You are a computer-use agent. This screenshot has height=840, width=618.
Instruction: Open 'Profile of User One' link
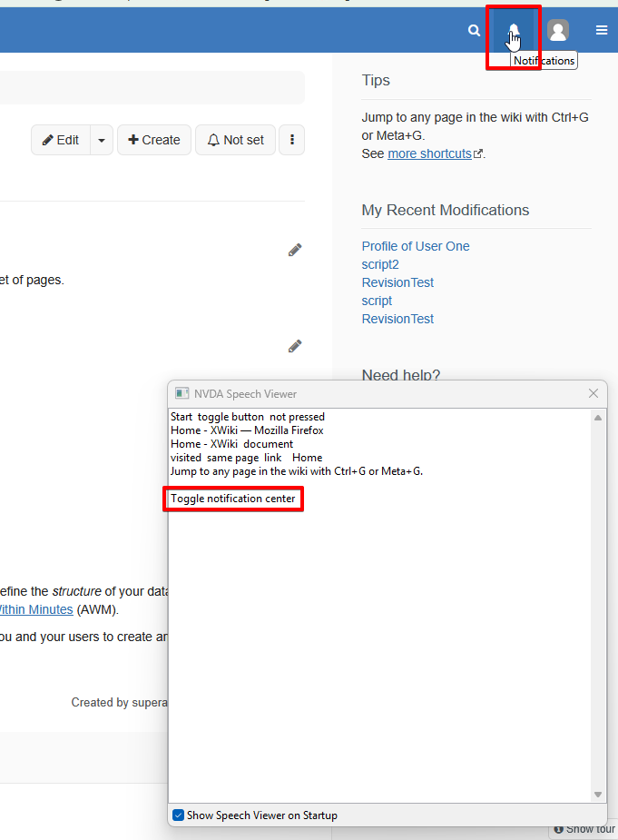(x=416, y=246)
